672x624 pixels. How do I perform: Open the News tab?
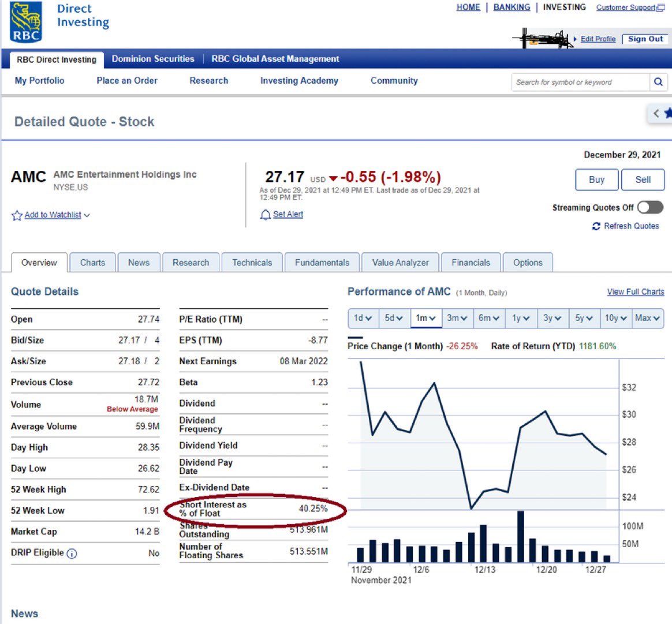(139, 262)
